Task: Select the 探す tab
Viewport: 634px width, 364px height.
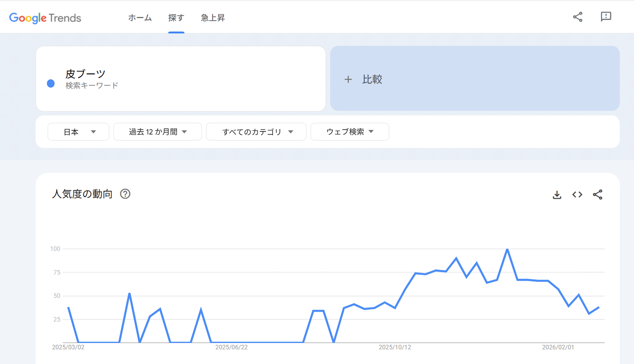Action: (176, 18)
